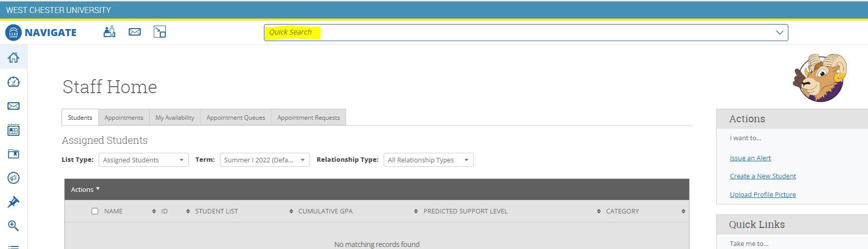Click the Home icon in the sidebar
This screenshot has width=868, height=249.
(x=14, y=58)
